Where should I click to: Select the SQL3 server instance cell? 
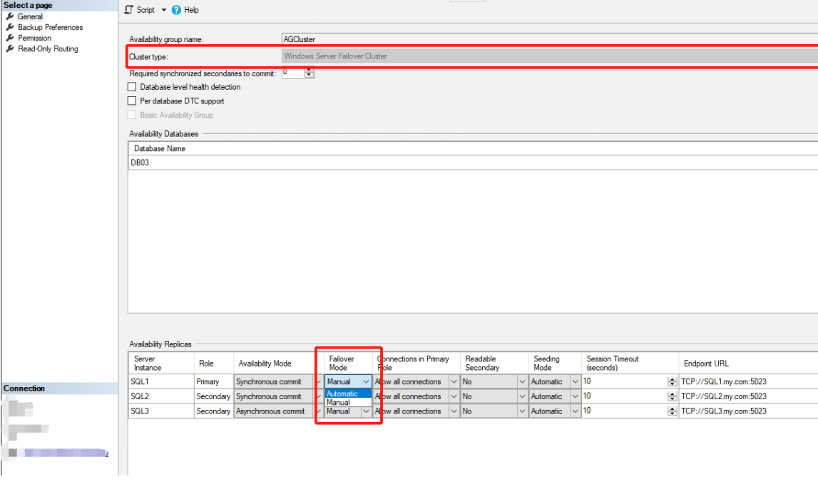click(161, 411)
